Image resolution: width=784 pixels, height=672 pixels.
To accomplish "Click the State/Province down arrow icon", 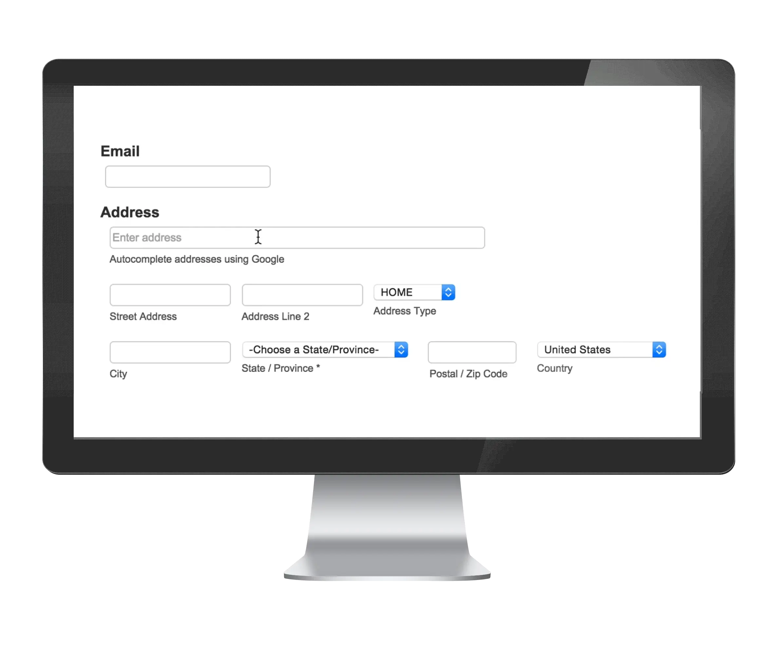I will coord(401,349).
